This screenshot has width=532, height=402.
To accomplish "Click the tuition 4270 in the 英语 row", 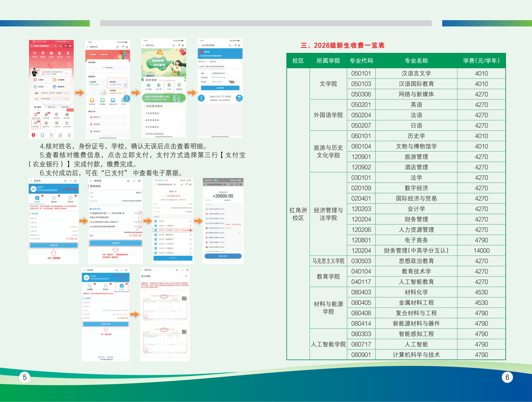I will pos(481,105).
